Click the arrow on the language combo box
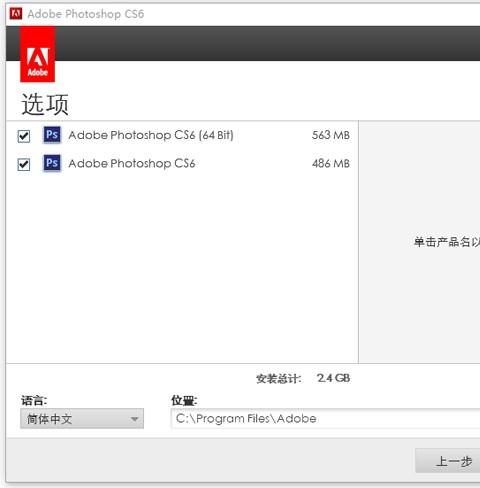This screenshot has height=488, width=480. coord(134,419)
